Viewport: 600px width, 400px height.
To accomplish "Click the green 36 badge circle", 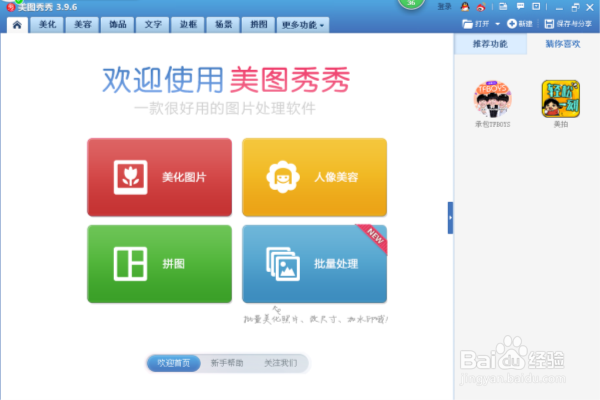I will (x=411, y=3).
